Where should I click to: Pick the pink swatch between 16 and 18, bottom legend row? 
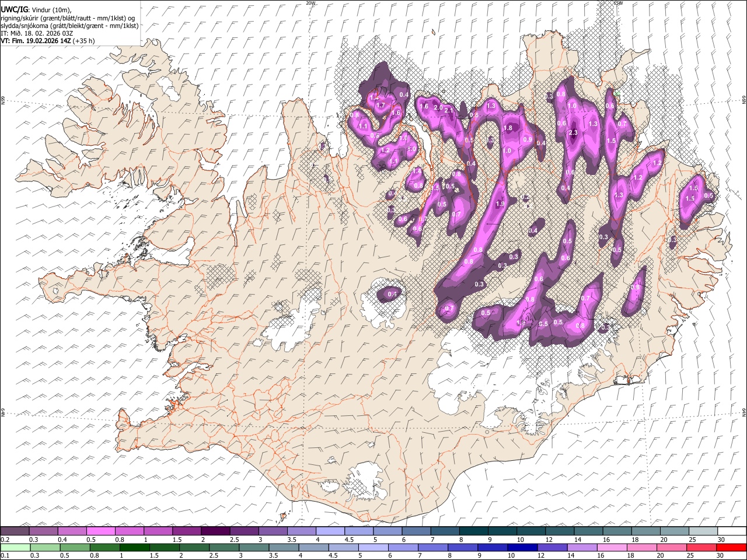tap(612, 547)
